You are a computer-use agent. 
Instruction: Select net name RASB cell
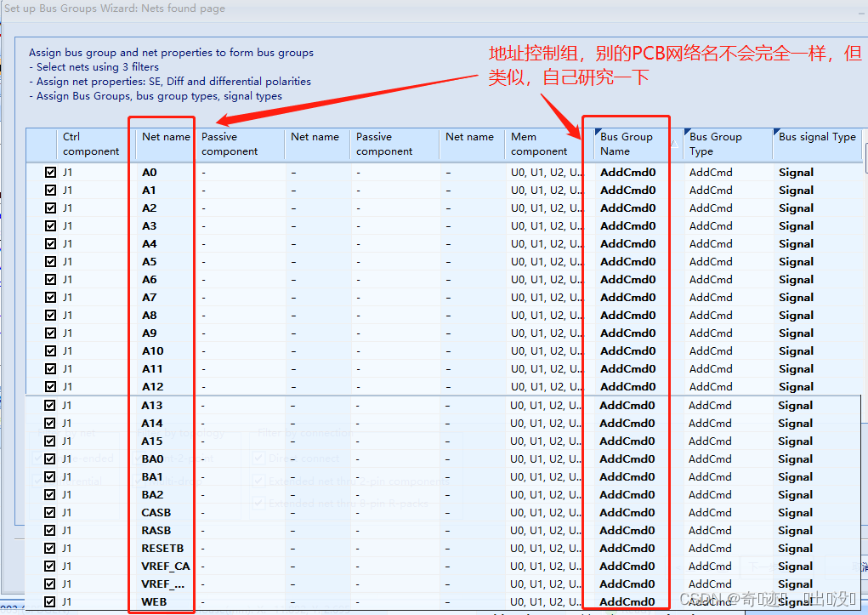[156, 530]
